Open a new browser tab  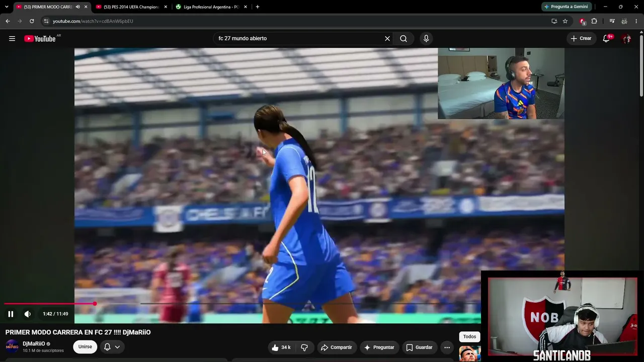tap(258, 7)
